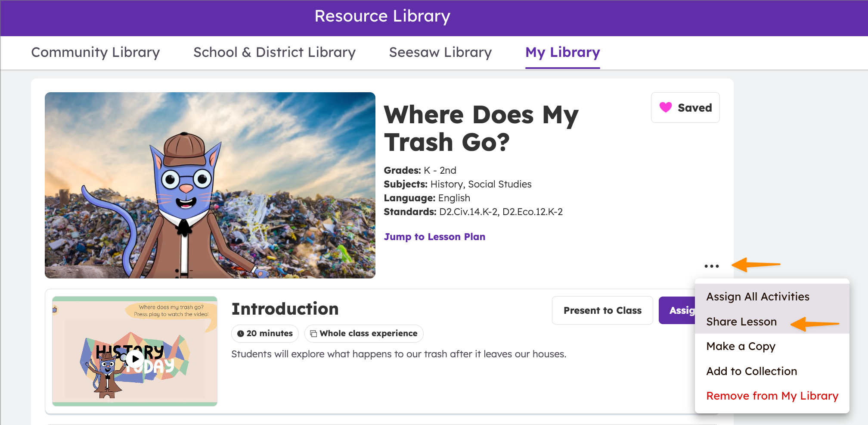This screenshot has width=868, height=425.
Task: Choose Make a Copy option
Action: tap(741, 346)
